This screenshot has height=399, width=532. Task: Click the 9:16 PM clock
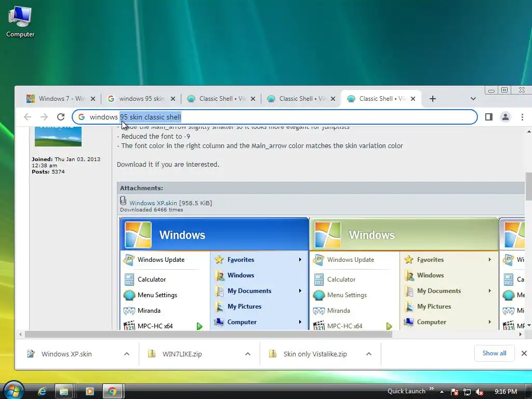(506, 392)
